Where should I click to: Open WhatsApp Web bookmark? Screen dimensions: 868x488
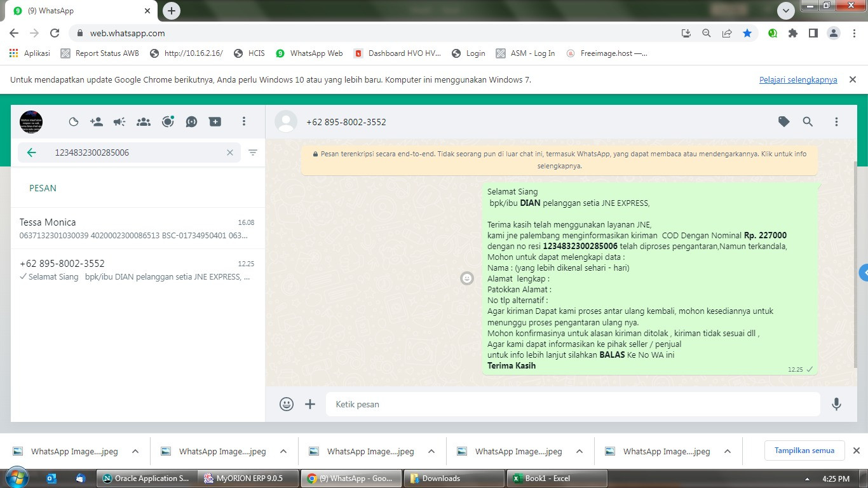pyautogui.click(x=309, y=53)
